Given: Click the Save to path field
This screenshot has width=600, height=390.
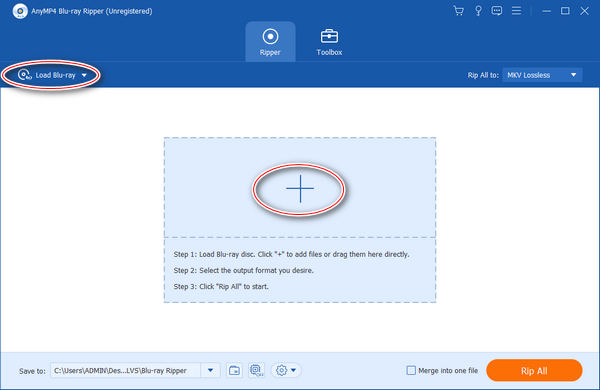Looking at the screenshot, I should coord(126,370).
